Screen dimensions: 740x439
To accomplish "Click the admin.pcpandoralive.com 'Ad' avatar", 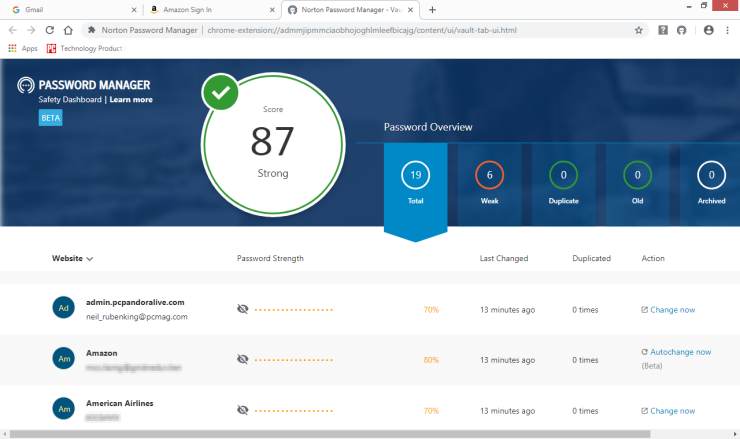I will click(x=63, y=308).
